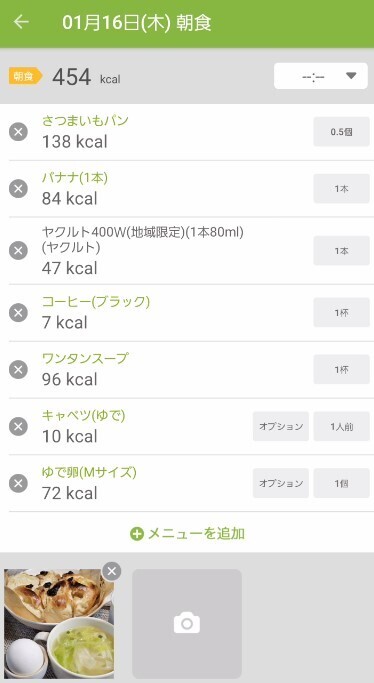This screenshot has height=683, width=374.
Task: Delete the attached breakfast photo
Action: 112,571
